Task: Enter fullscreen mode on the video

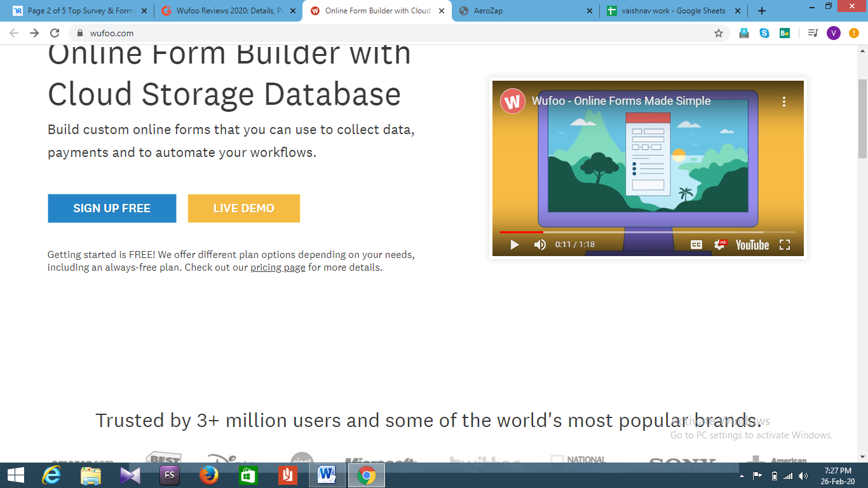Action: (x=785, y=245)
